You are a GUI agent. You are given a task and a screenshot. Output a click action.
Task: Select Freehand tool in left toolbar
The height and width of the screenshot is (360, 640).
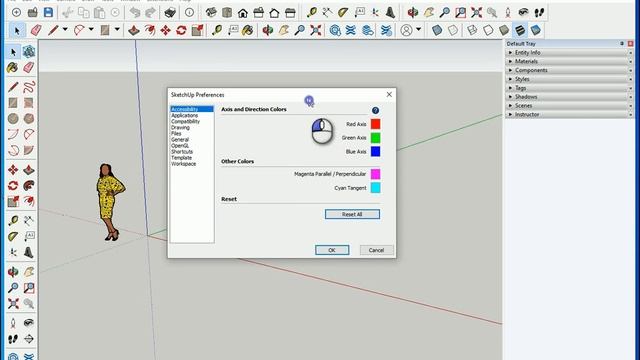coord(29,87)
